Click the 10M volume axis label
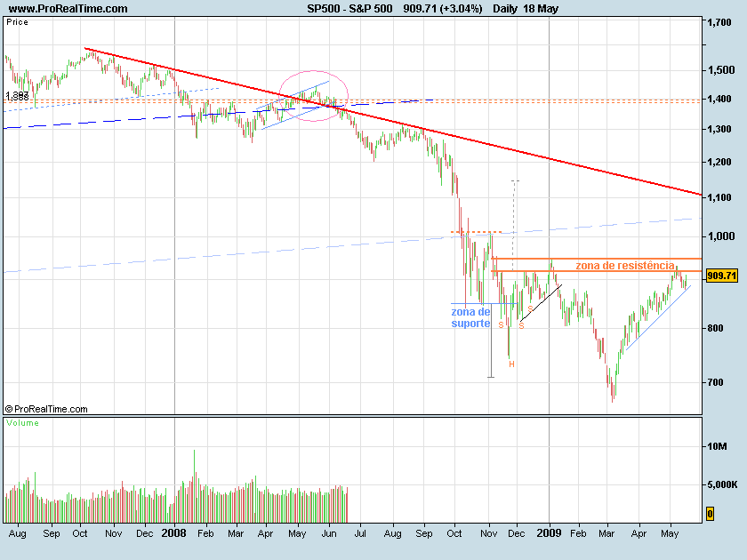The height and width of the screenshot is (560, 747). click(x=717, y=446)
